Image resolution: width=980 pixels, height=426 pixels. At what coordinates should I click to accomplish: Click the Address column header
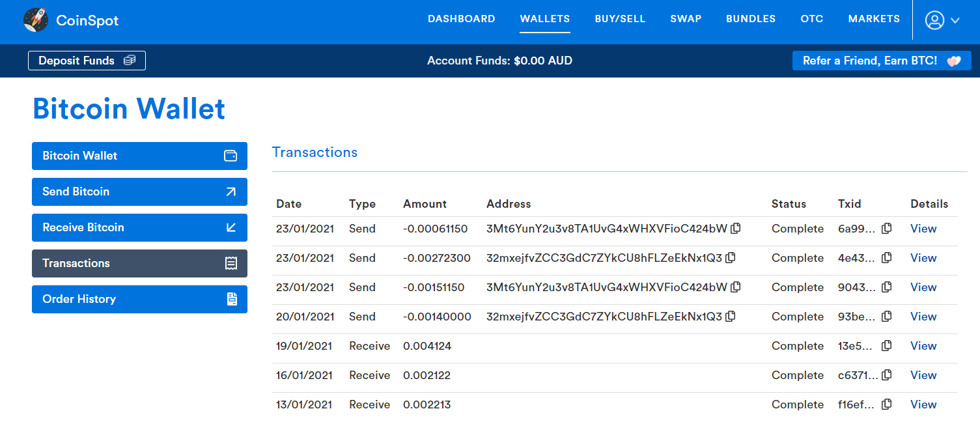coord(509,204)
